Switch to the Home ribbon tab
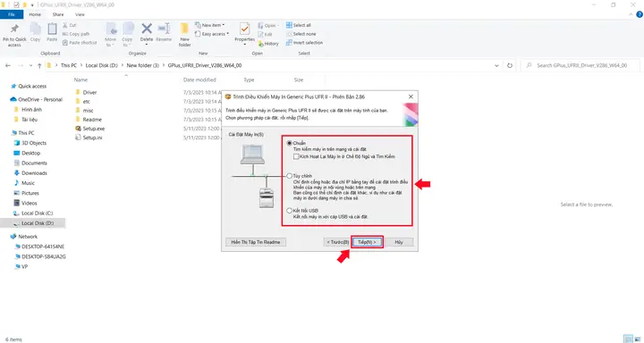This screenshot has width=644, height=343. (x=35, y=14)
